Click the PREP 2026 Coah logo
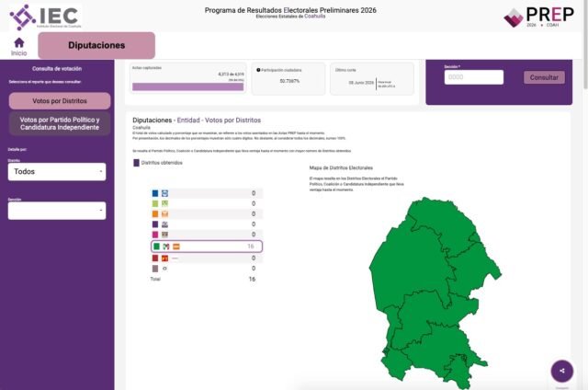The width and height of the screenshot is (588, 390). pos(539,17)
